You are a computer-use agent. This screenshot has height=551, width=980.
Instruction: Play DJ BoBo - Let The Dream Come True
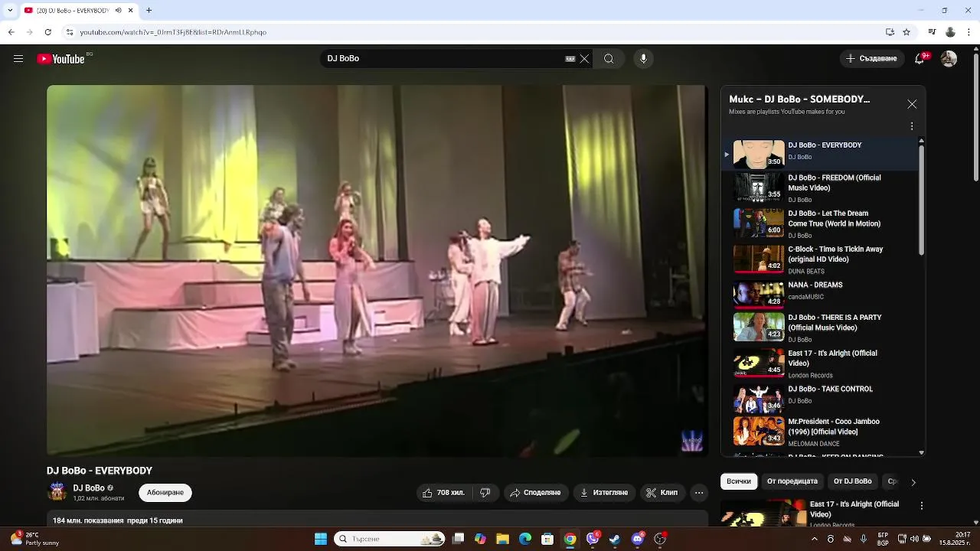pyautogui.click(x=819, y=223)
